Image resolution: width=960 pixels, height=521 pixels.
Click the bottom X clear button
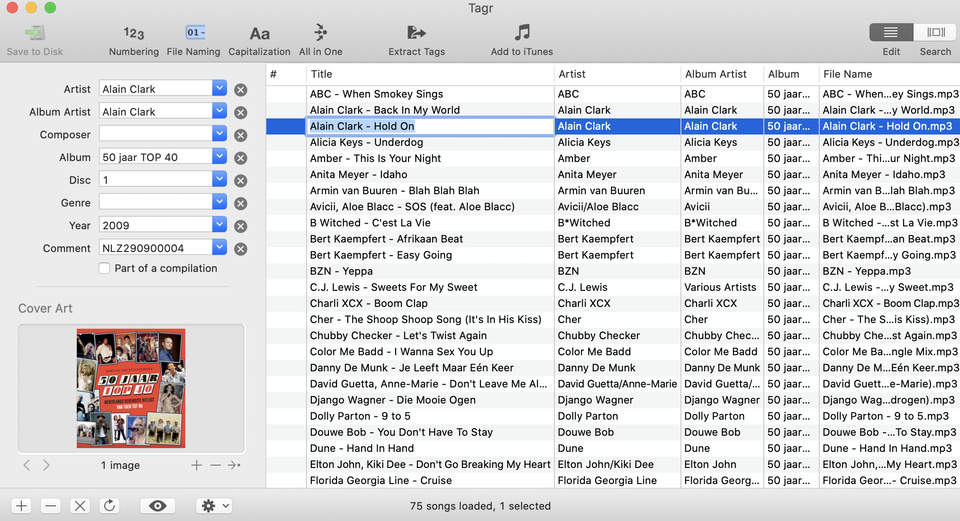point(80,506)
